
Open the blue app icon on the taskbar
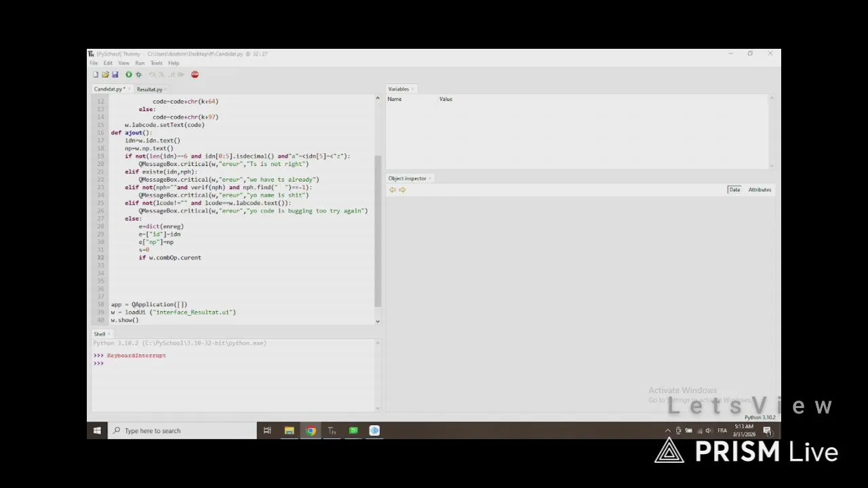(x=374, y=430)
